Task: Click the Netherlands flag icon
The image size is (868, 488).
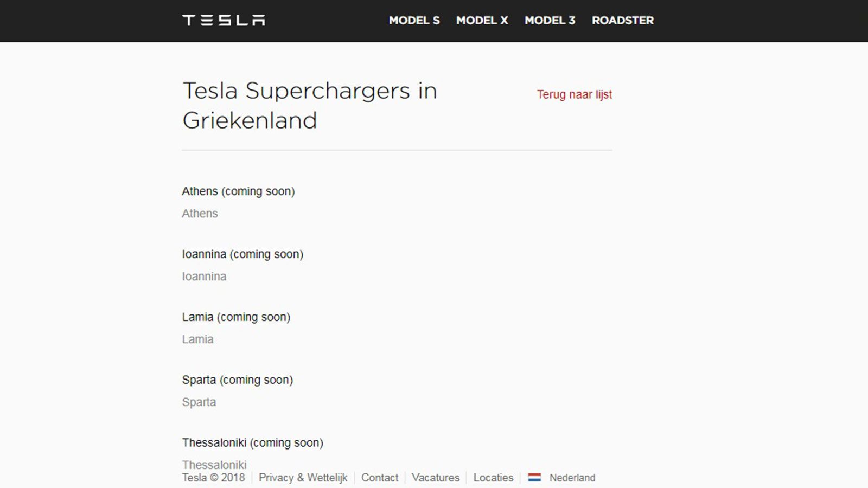Action: pos(534,478)
